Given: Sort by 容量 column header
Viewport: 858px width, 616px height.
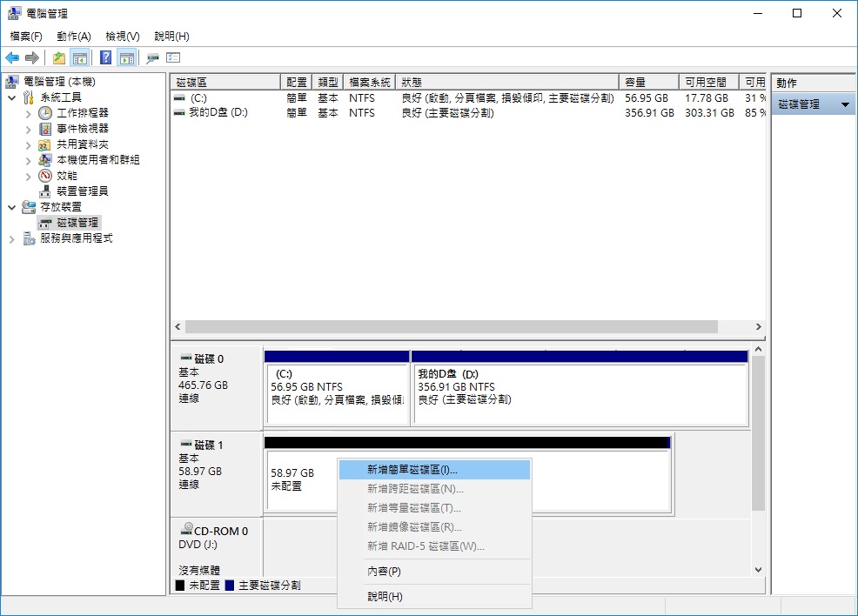Looking at the screenshot, I should (649, 82).
